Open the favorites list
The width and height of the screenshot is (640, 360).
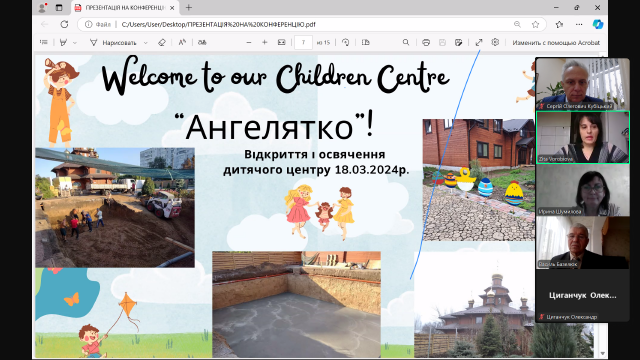tap(559, 24)
